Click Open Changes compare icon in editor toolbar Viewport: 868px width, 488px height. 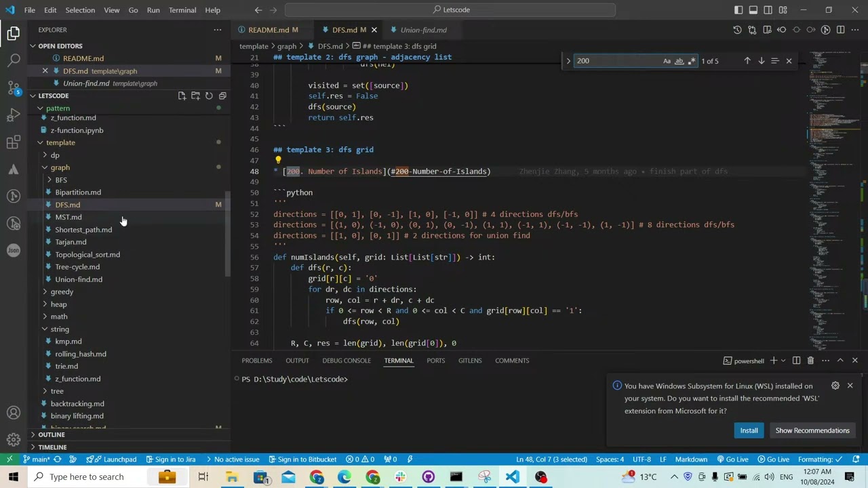point(752,30)
